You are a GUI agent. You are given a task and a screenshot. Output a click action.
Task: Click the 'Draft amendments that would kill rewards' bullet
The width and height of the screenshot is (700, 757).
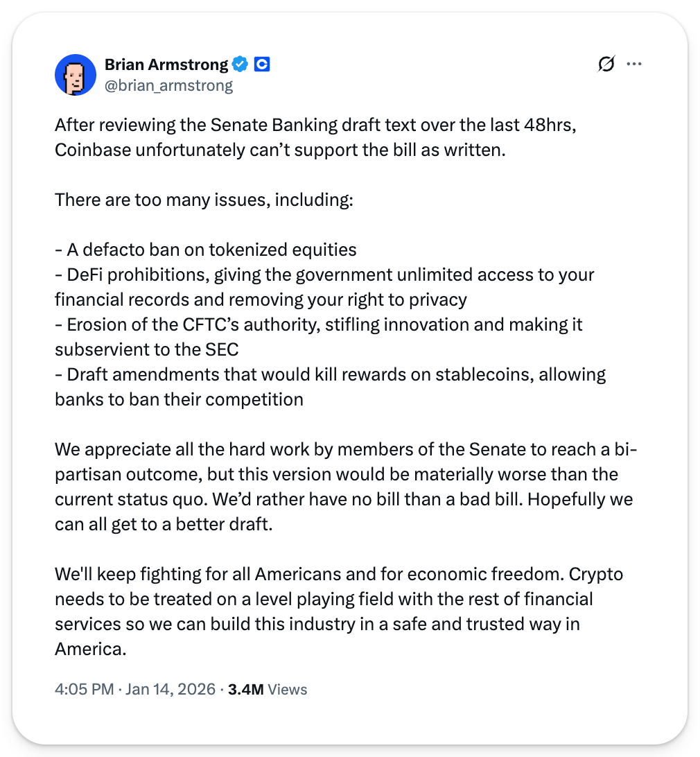pyautogui.click(x=330, y=374)
